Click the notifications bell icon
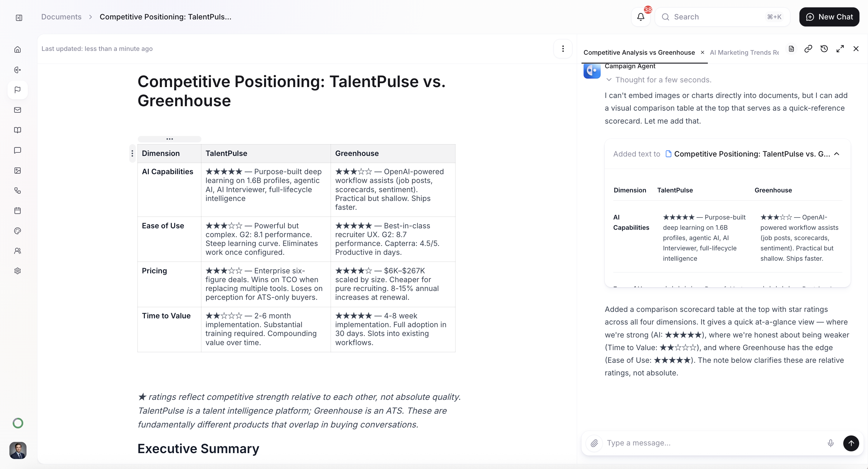This screenshot has height=469, width=868. (641, 17)
